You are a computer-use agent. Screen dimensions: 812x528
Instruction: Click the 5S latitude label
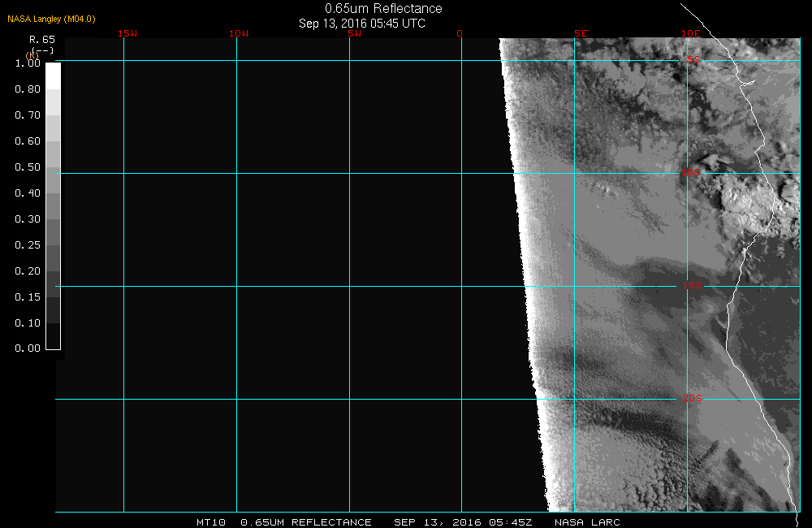(x=693, y=59)
